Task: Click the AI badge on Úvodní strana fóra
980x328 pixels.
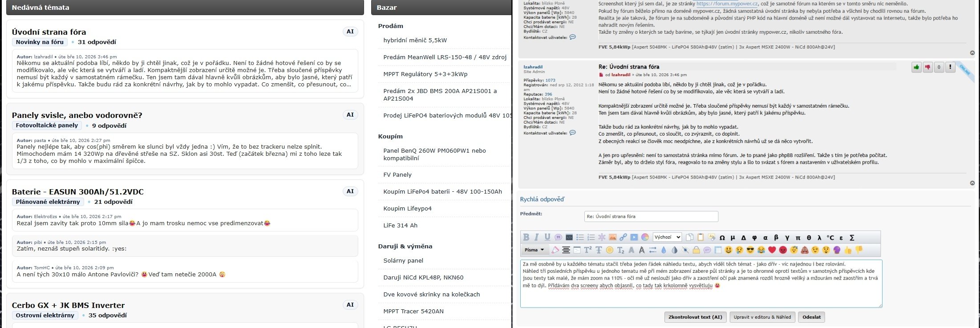Action: (350, 32)
